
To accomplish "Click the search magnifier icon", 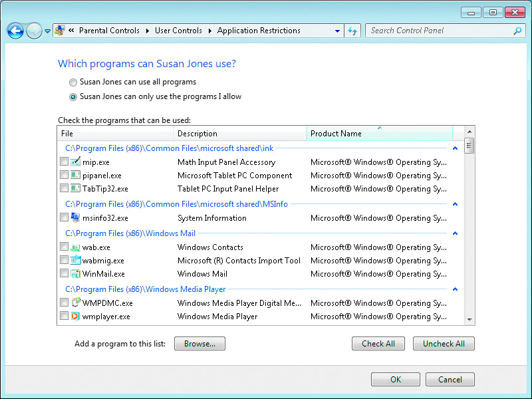I will [517, 31].
